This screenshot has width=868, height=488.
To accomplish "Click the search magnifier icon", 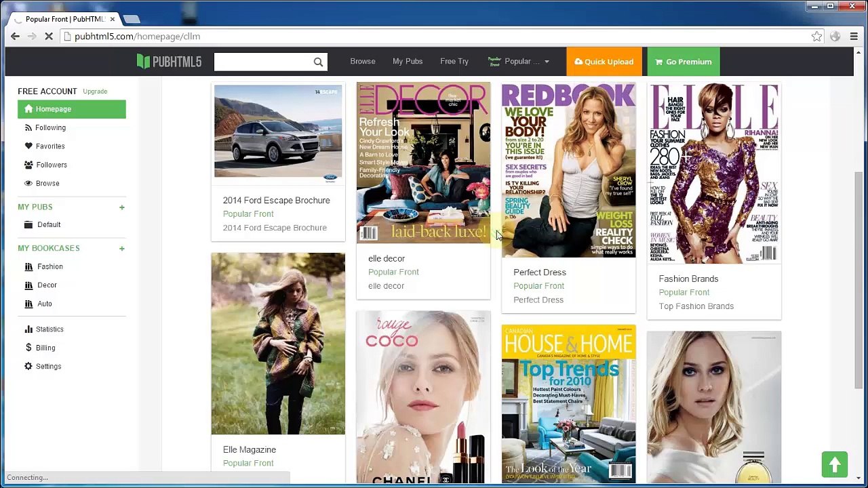I will tap(318, 62).
